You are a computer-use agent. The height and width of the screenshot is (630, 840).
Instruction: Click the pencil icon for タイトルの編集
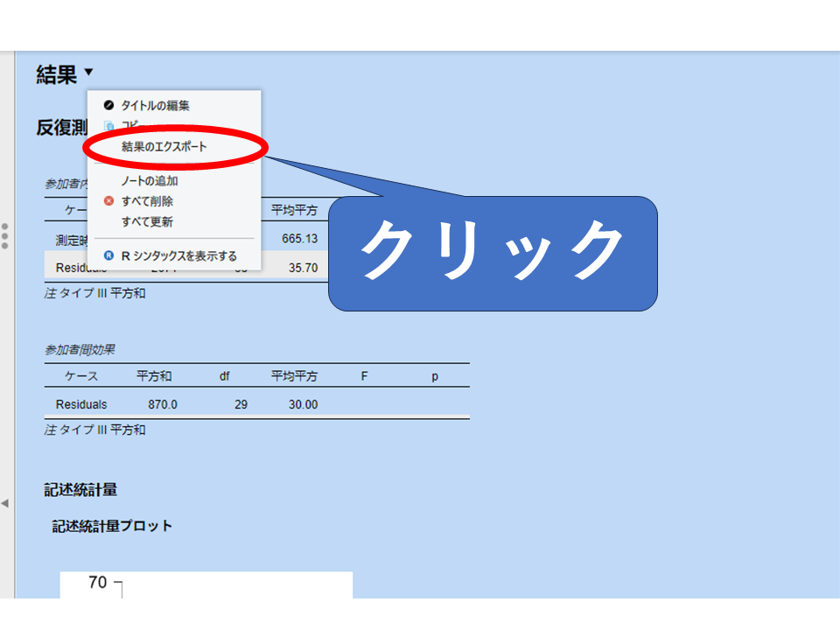pos(109,106)
